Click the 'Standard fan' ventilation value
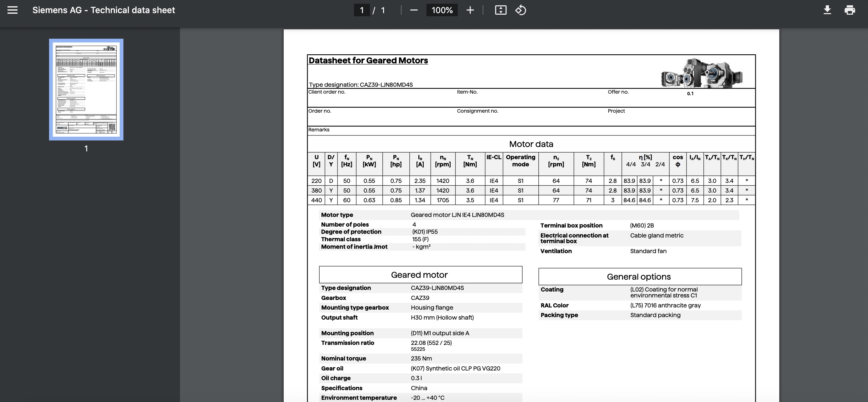Screen dimensions: 868x402 [x=648, y=251]
